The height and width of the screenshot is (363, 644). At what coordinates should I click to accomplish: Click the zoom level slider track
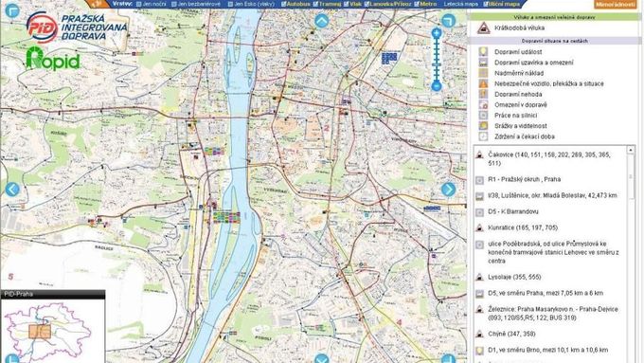[437, 60]
